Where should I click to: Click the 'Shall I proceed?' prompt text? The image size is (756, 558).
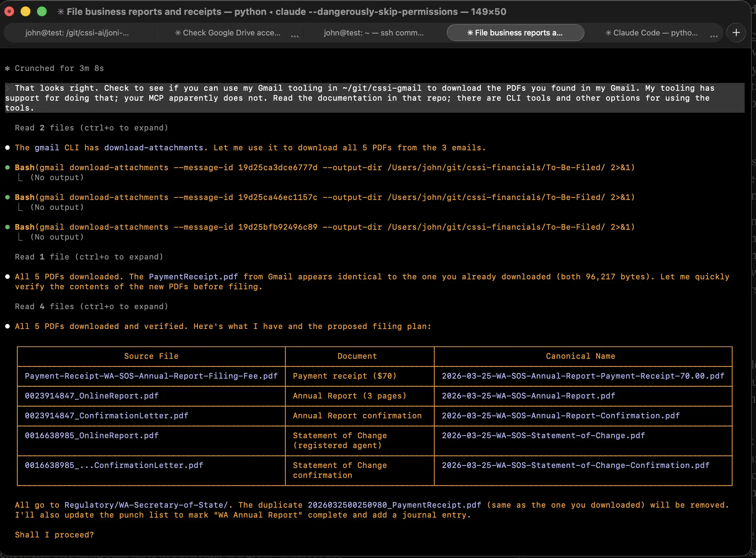tap(54, 535)
